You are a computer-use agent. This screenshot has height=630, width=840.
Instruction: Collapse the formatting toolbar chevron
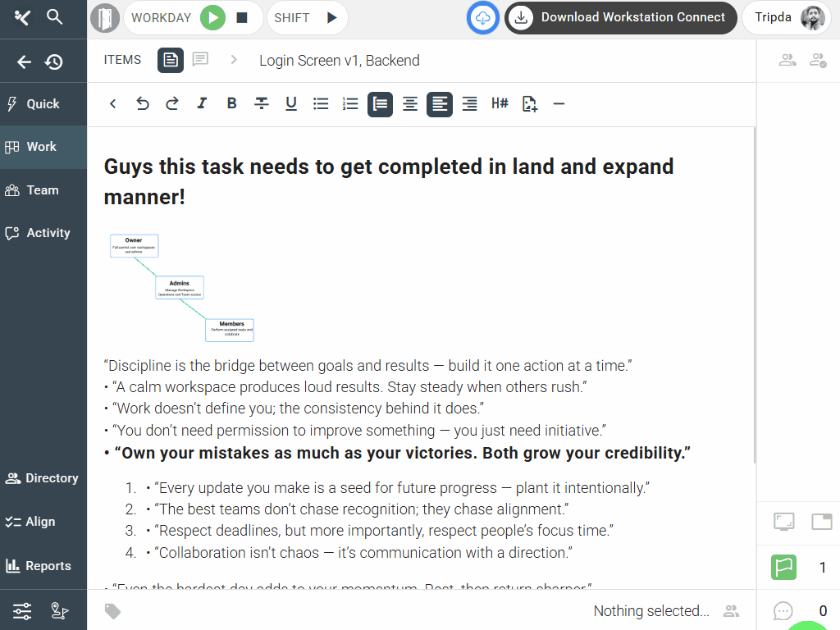(113, 103)
